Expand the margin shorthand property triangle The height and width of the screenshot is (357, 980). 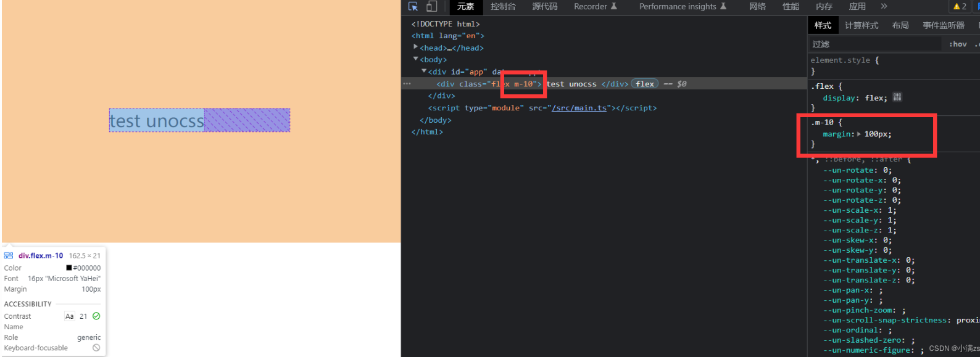[x=859, y=134]
